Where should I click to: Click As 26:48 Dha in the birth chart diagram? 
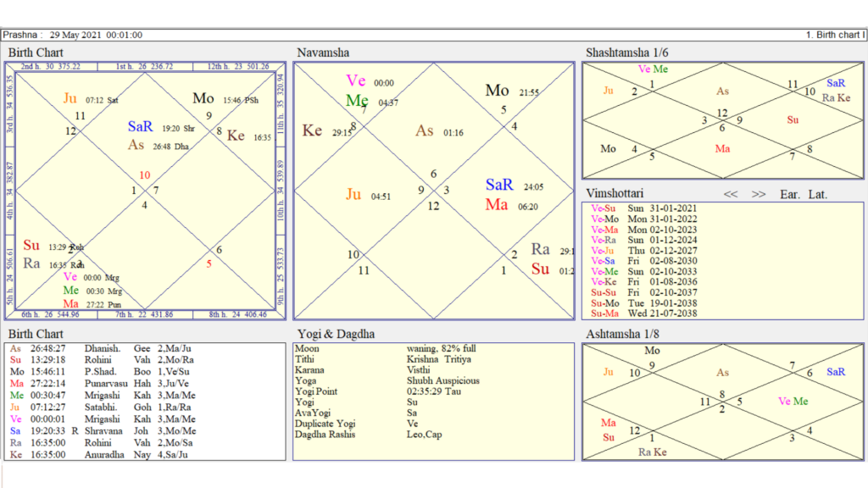point(159,145)
